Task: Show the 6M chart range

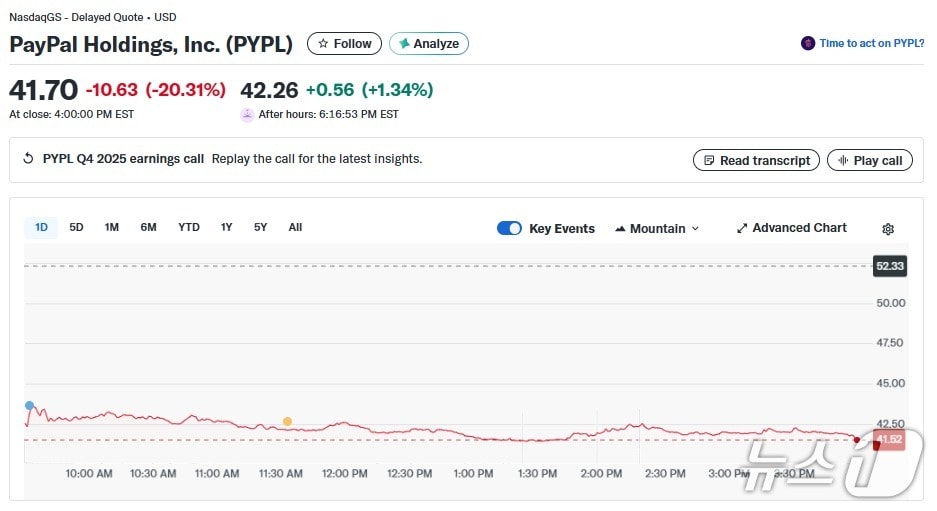Action: pos(148,227)
